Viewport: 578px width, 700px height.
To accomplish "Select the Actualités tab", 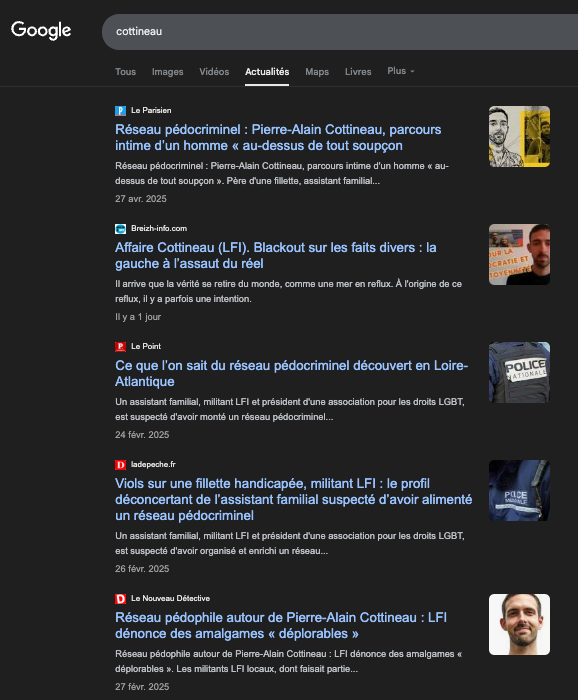I will coord(267,72).
